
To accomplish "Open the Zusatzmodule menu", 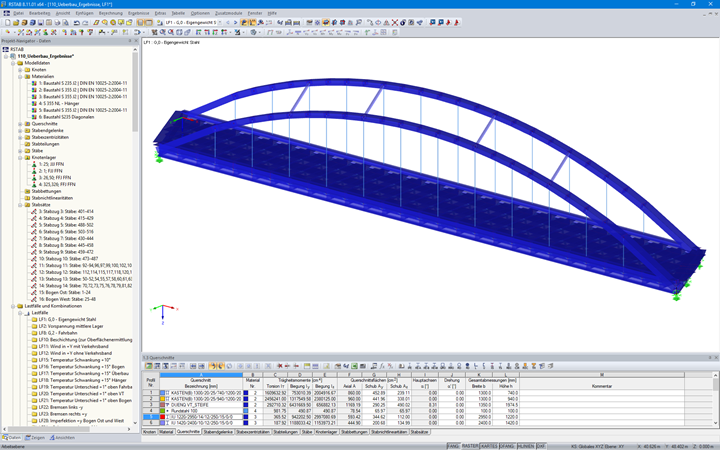I will click(228, 13).
